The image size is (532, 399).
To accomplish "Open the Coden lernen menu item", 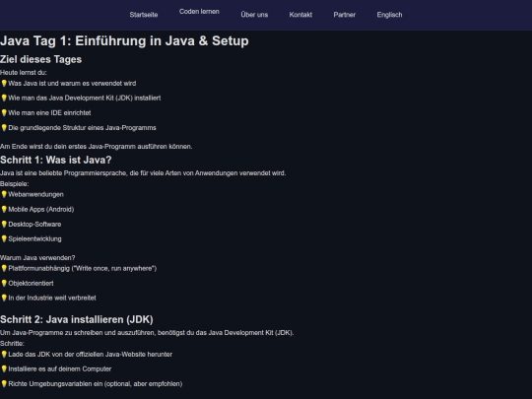I will click(x=199, y=12).
